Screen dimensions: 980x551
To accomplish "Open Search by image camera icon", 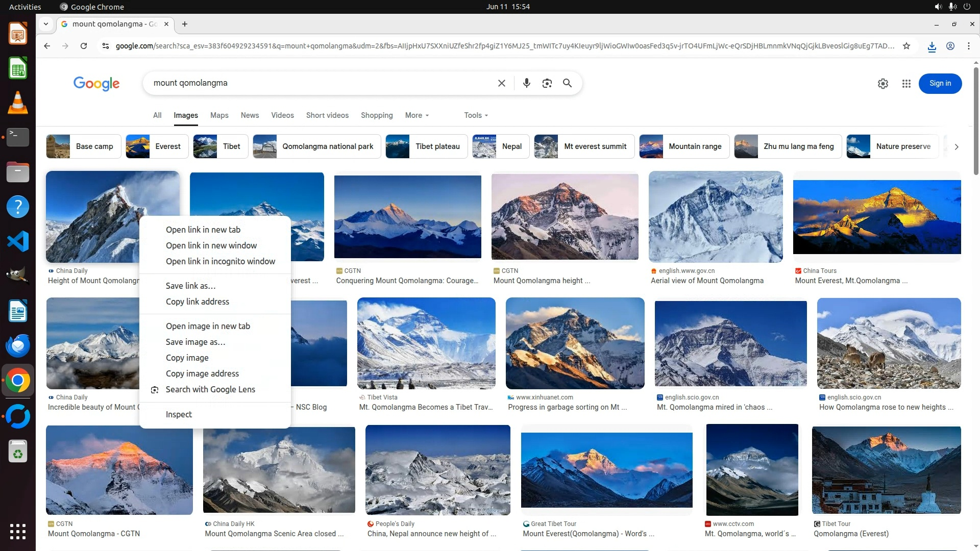I will tap(547, 83).
